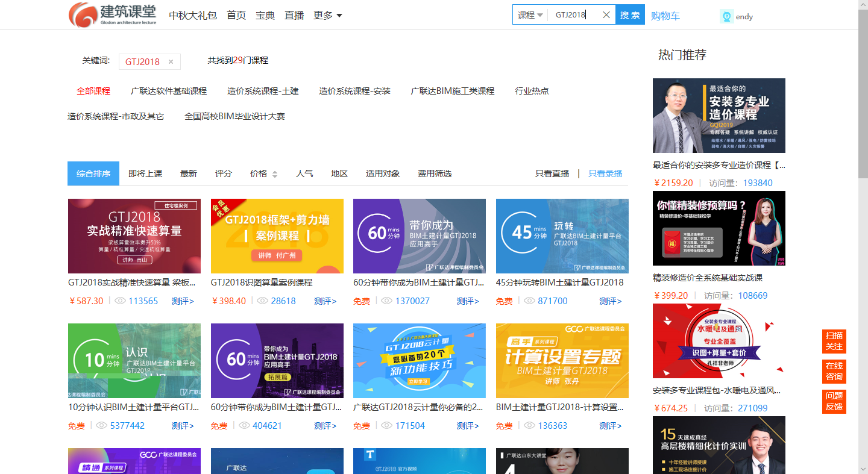This screenshot has width=868, height=474.
Task: Open the 适用对象 filter
Action: tap(383, 173)
